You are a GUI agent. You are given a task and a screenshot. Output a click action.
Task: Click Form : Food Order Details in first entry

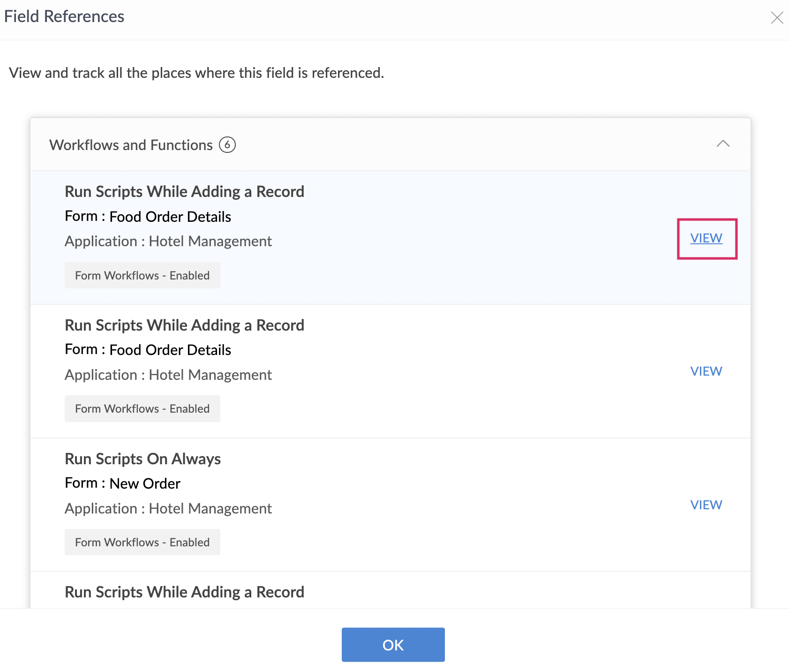pyautogui.click(x=148, y=217)
